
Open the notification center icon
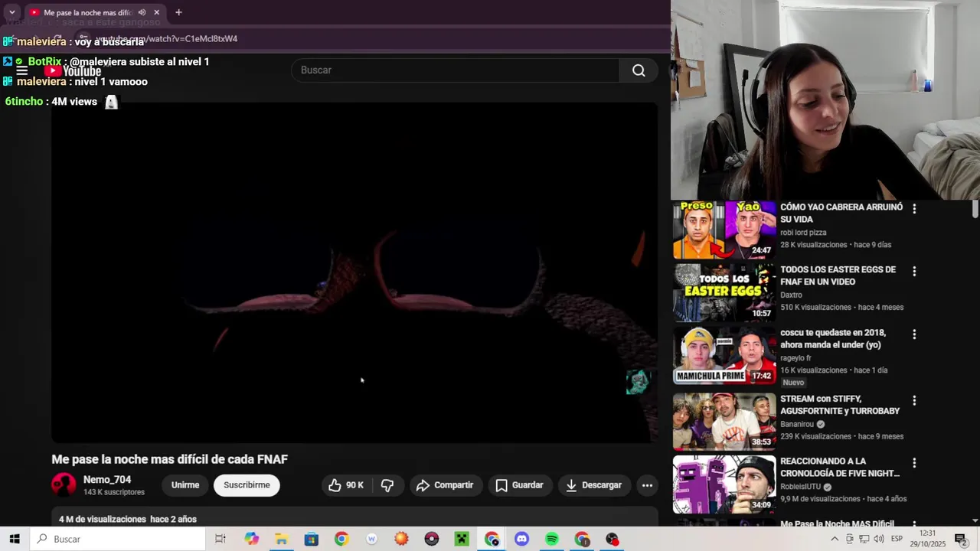[x=961, y=539]
